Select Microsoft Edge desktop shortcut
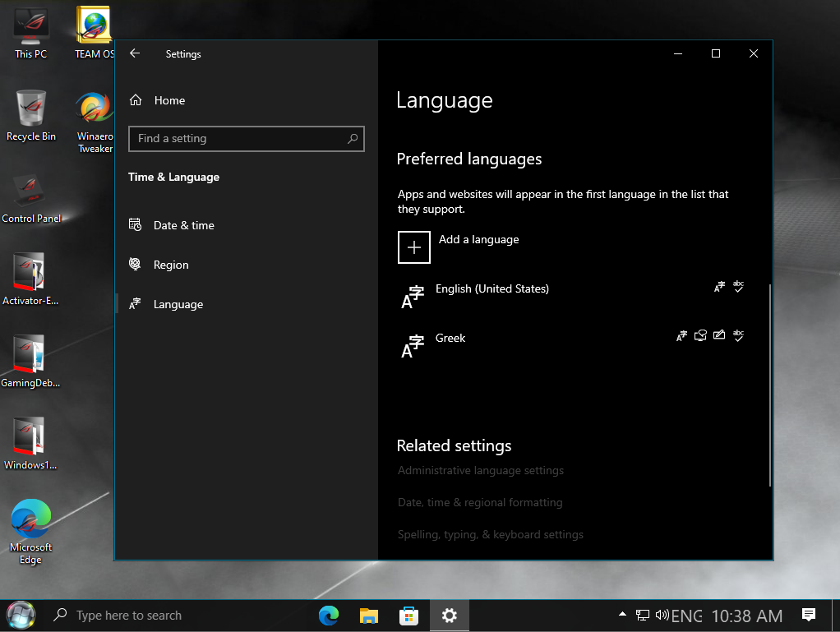840x632 pixels. (30, 532)
